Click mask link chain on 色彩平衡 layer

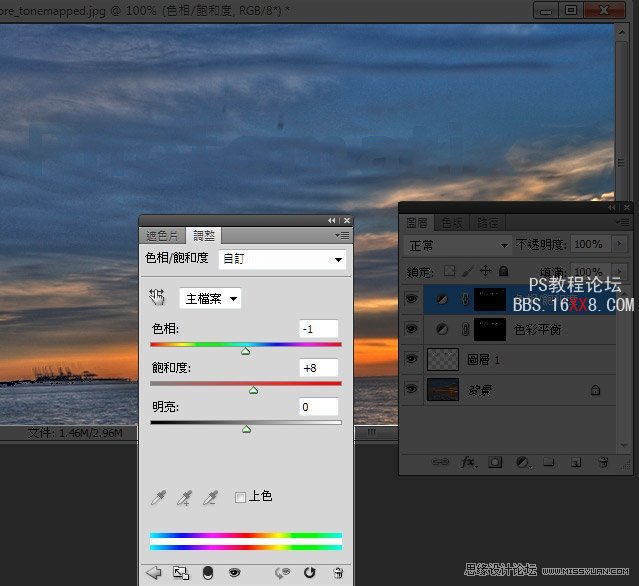pos(465,329)
